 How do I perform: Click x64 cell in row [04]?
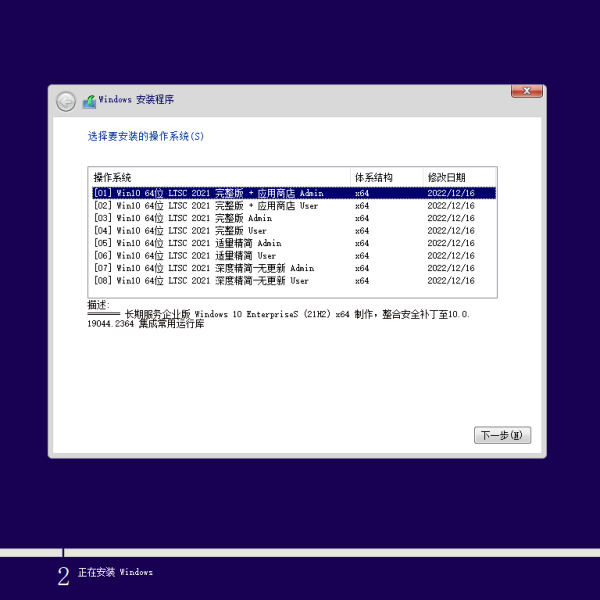coord(362,231)
